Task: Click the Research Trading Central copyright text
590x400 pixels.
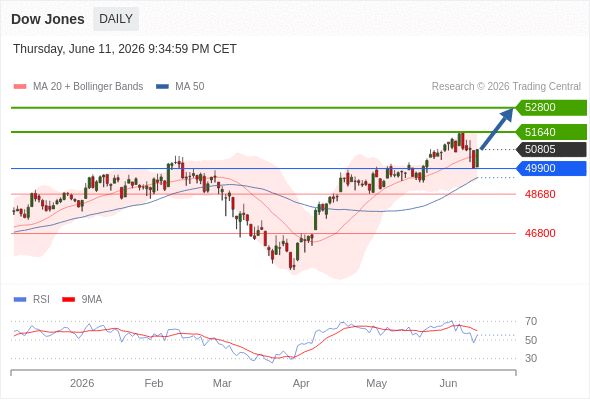Action: pyautogui.click(x=506, y=87)
